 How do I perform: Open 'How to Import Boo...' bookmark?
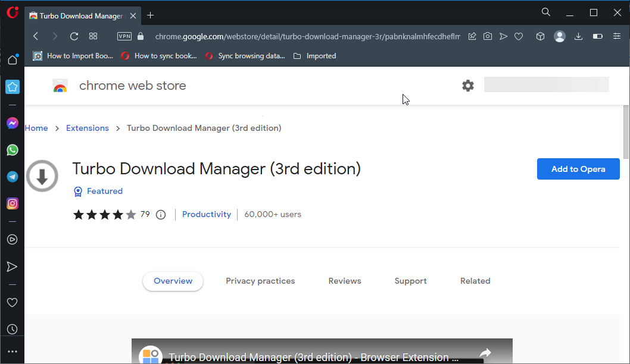point(73,56)
